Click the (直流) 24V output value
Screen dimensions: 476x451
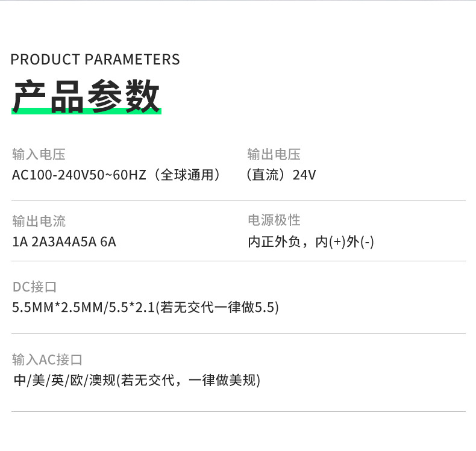pyautogui.click(x=281, y=175)
